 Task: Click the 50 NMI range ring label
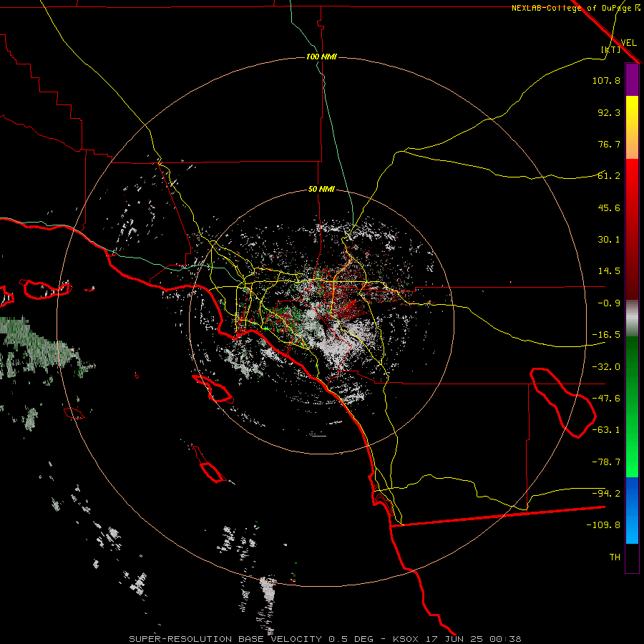[321, 190]
